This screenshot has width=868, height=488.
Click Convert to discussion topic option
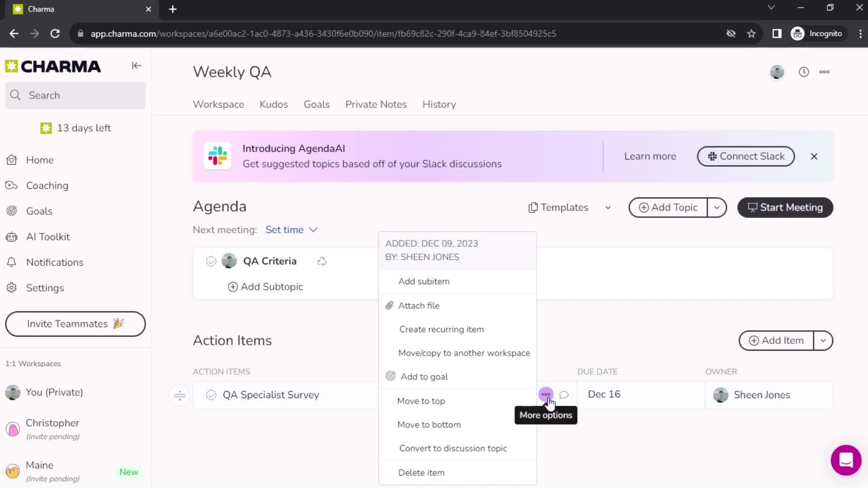(453, 448)
